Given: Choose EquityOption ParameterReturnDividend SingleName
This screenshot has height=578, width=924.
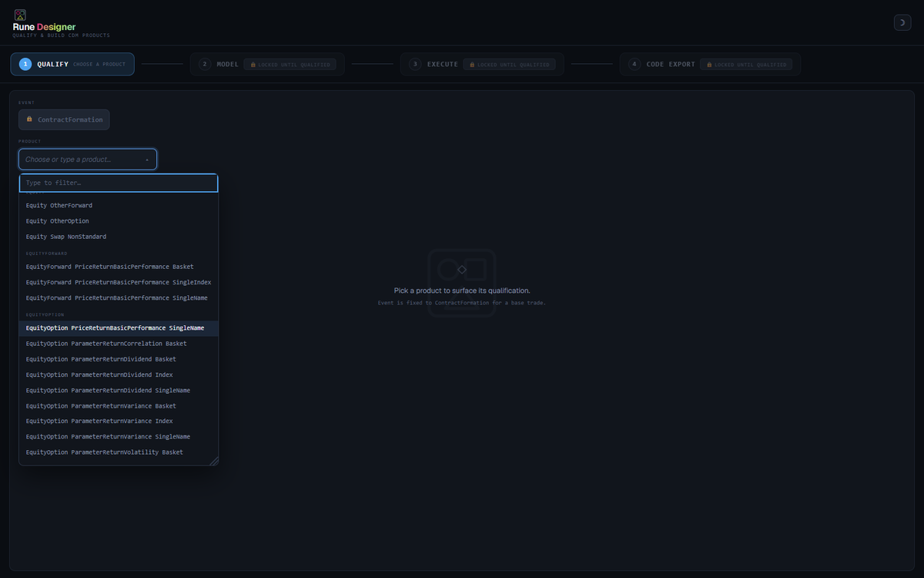Looking at the screenshot, I should (119, 391).
